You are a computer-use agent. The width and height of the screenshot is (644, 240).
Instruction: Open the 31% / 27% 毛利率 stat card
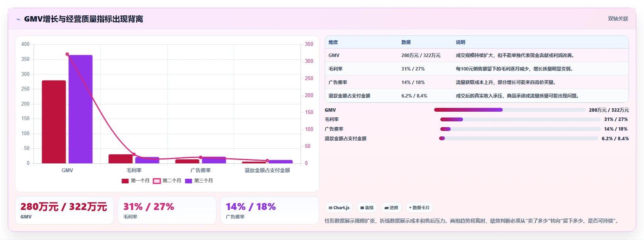[x=167, y=210]
